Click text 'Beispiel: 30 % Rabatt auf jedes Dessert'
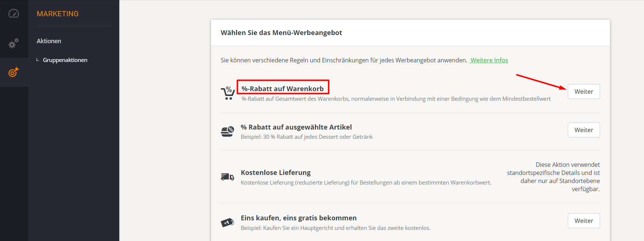 point(307,137)
